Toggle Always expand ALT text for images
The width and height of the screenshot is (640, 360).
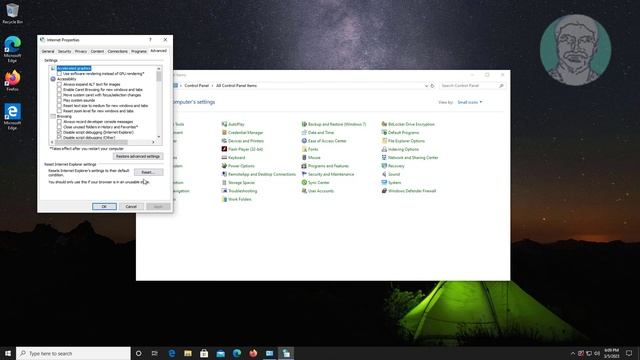point(60,84)
